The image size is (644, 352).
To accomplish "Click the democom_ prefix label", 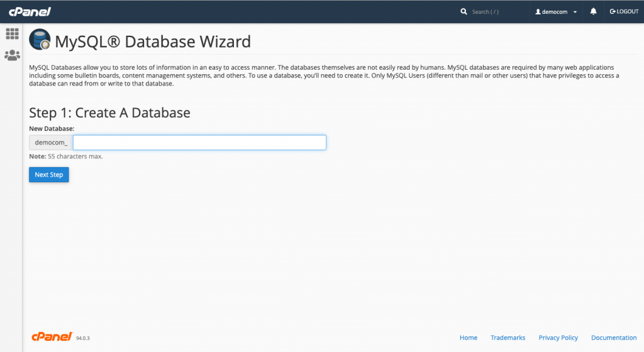I will [x=51, y=142].
